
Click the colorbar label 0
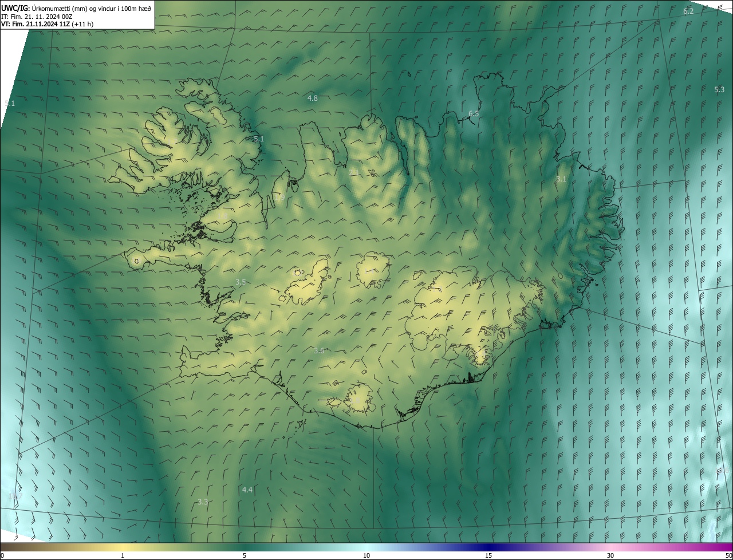click(2, 555)
